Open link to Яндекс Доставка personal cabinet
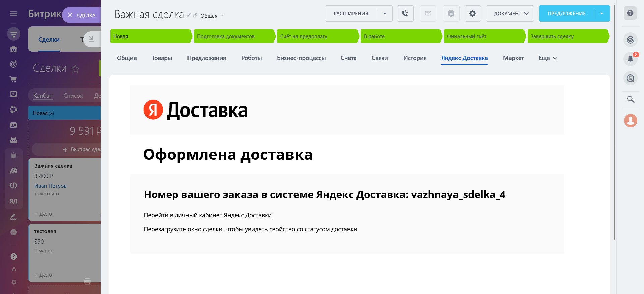 (x=208, y=215)
